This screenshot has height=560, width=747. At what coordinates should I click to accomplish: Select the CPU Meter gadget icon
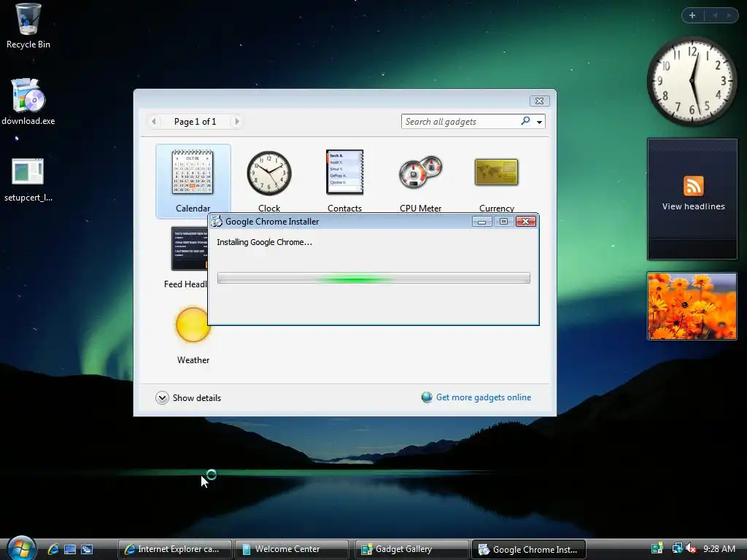[x=421, y=172]
